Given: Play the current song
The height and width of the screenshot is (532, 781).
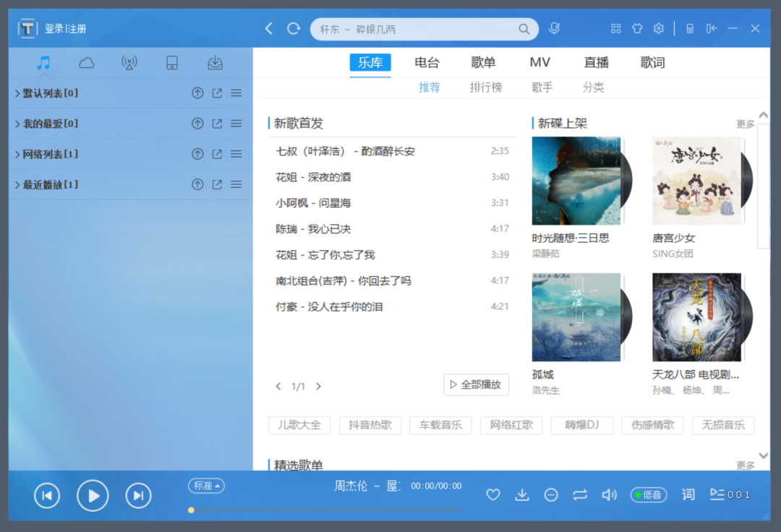Looking at the screenshot, I should (93, 496).
